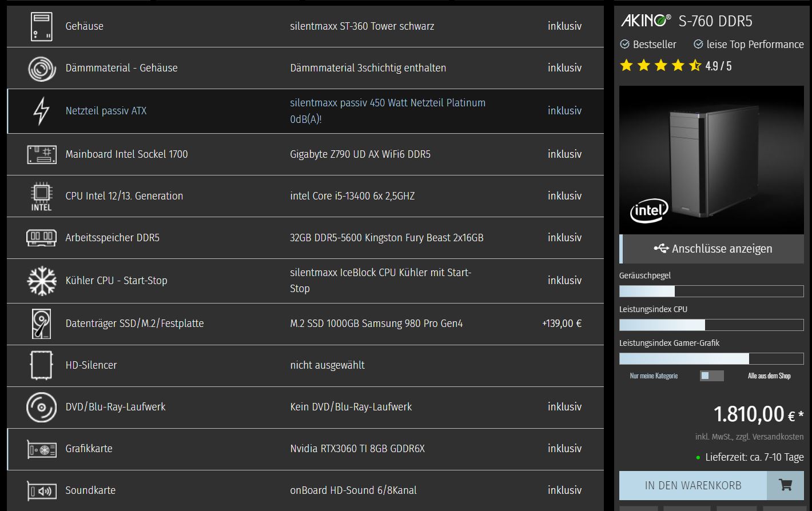Expand the Gehäuse component row
The height and width of the screenshot is (511, 812).
[305, 26]
